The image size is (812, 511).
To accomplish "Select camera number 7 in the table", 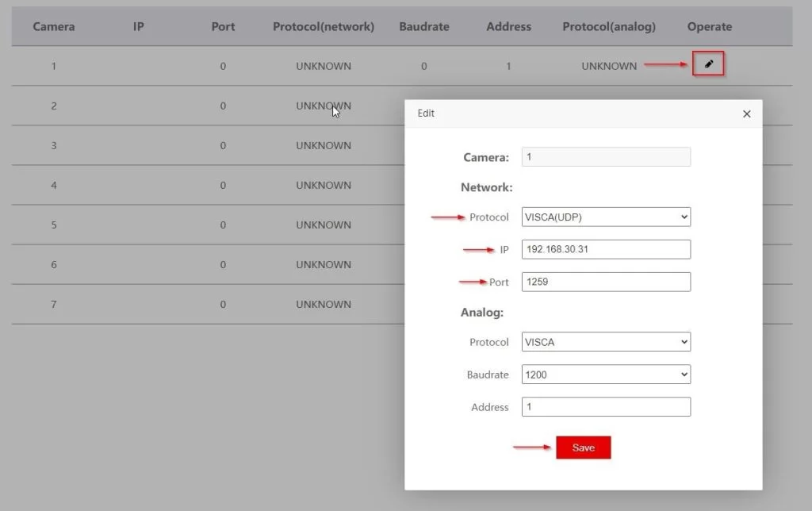I will 54,304.
